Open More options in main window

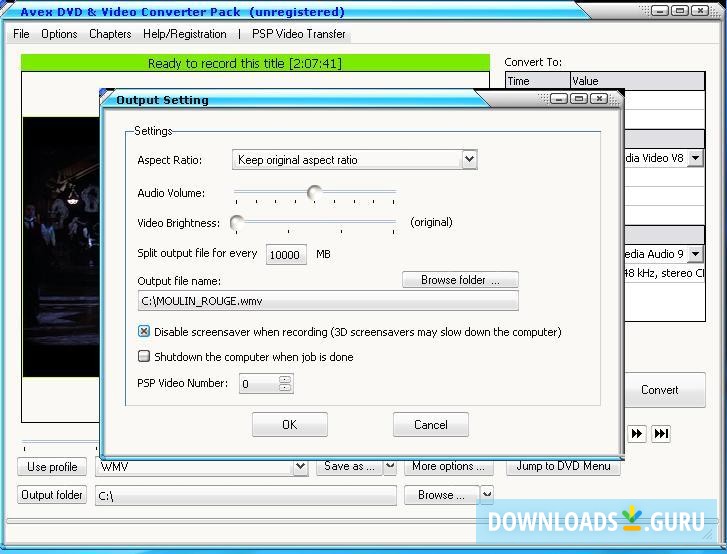click(448, 466)
